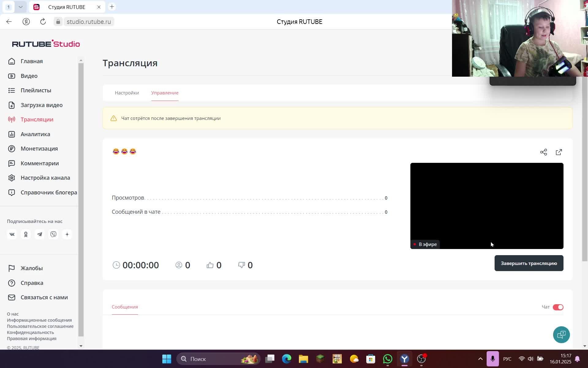This screenshot has height=368, width=588.
Task: Select the Сообщения tab
Action: coord(125,307)
